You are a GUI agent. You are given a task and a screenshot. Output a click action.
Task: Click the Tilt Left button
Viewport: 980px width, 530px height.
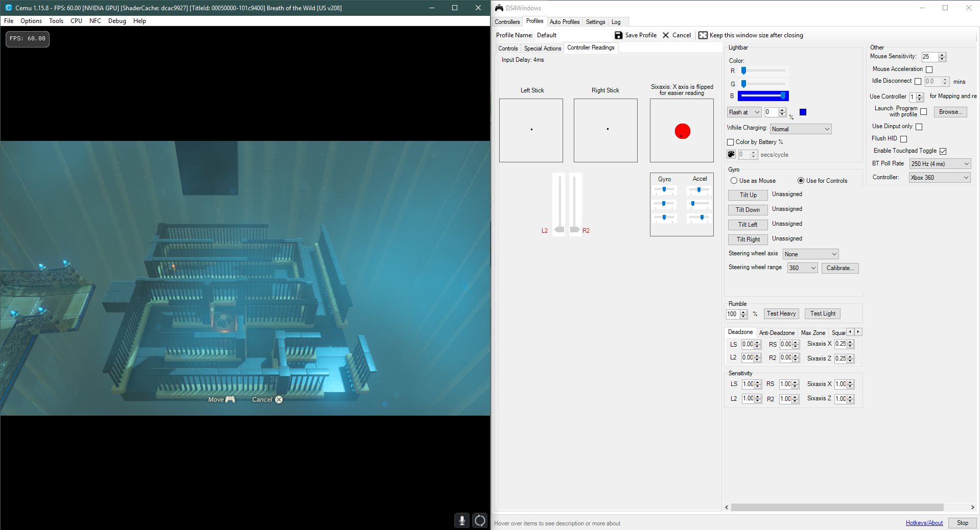click(748, 225)
